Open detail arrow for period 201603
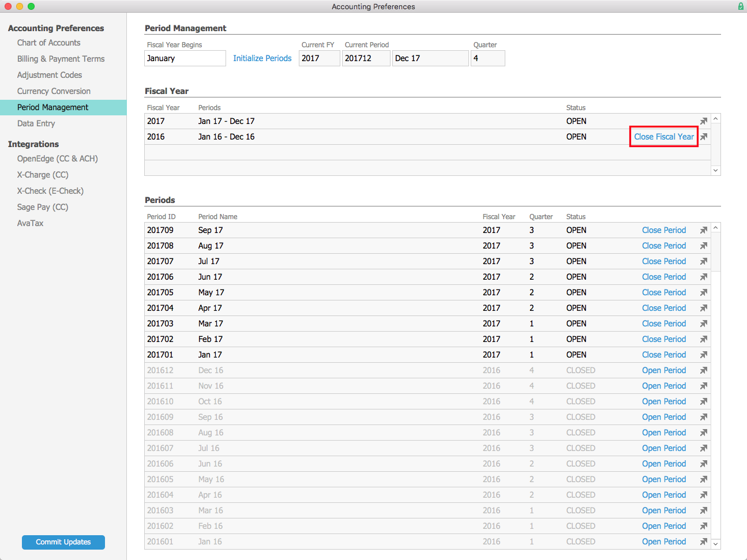The image size is (747, 560). [704, 510]
